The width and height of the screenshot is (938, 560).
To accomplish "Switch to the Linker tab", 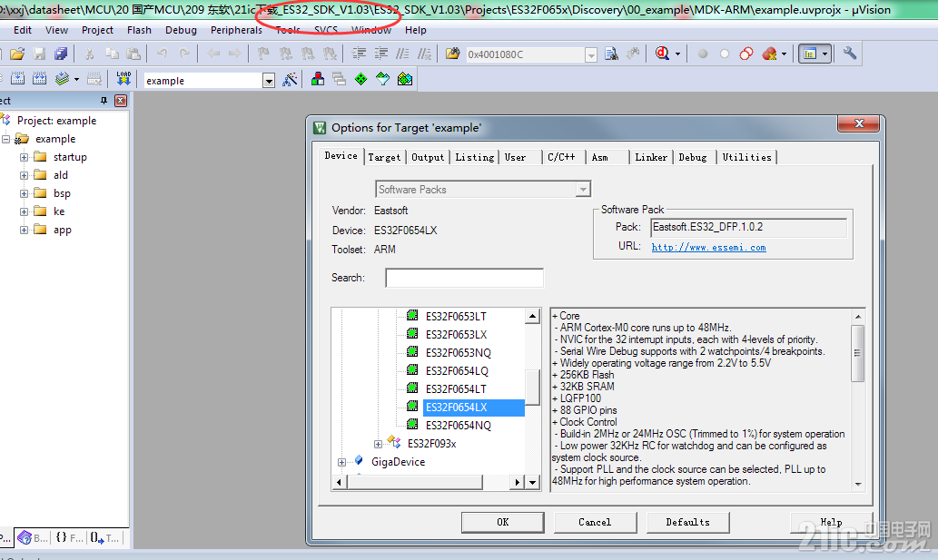I will pyautogui.click(x=651, y=157).
